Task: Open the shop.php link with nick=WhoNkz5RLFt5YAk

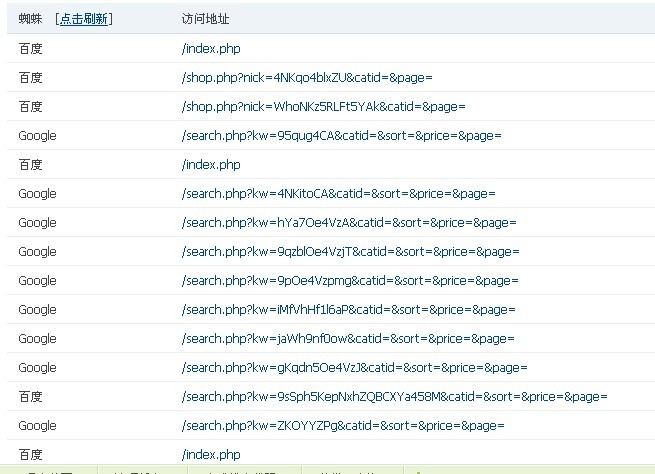Action: [x=323, y=106]
